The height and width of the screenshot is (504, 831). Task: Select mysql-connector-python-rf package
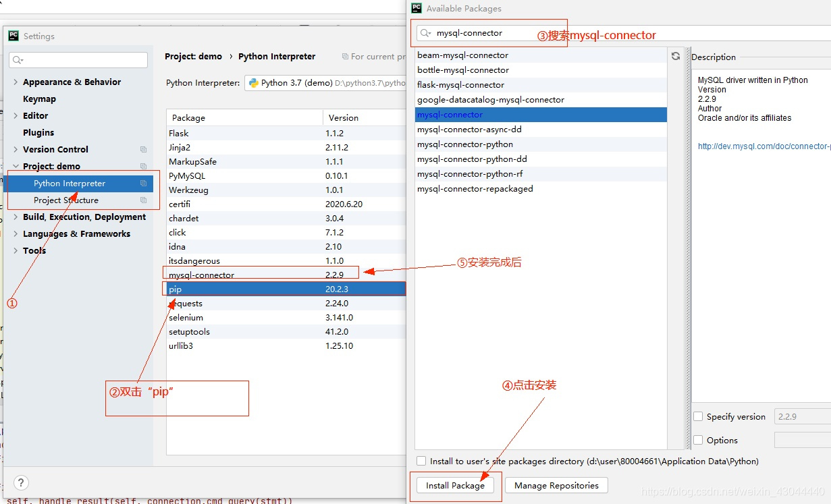[541, 174]
